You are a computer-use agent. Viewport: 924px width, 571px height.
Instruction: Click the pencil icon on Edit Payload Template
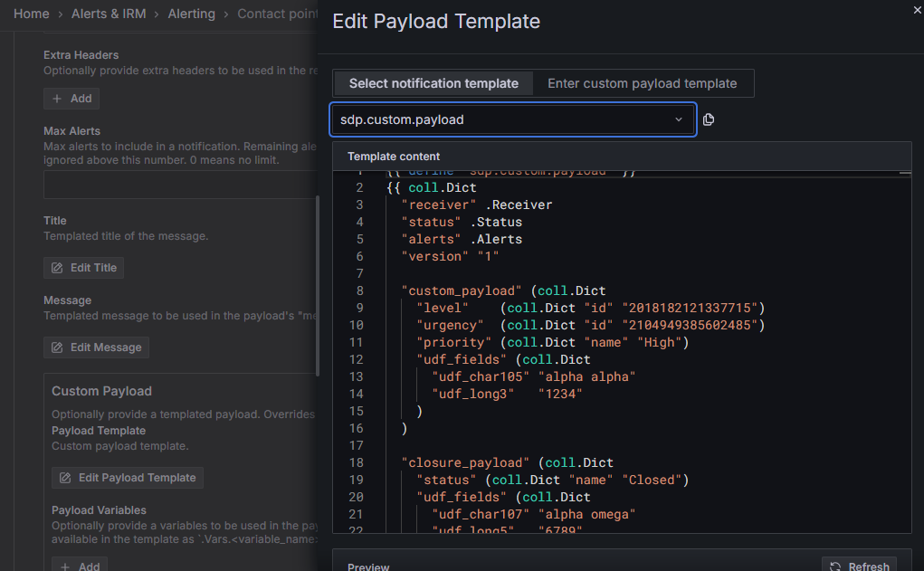pyautogui.click(x=64, y=477)
